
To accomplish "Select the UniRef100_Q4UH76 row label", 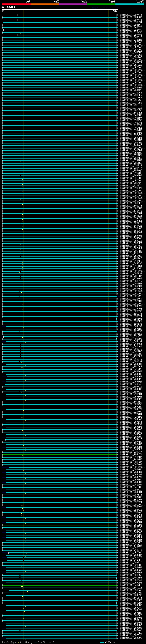I will (131, 557).
